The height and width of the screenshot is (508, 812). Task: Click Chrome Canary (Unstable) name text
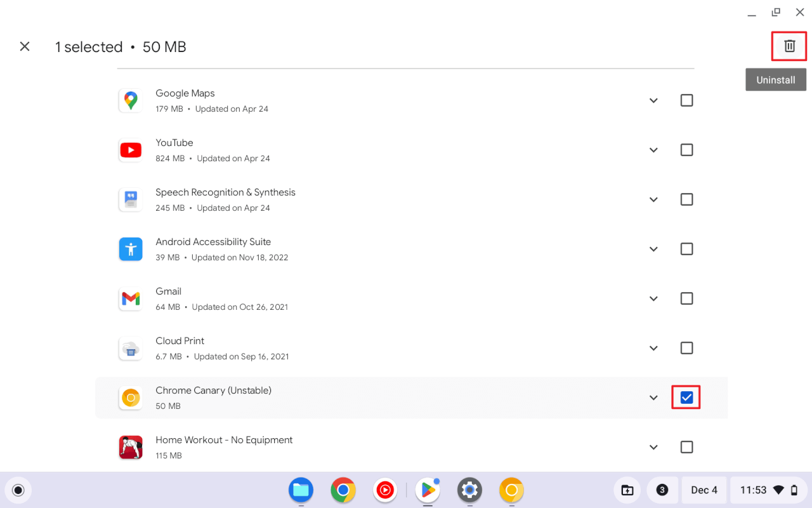tap(214, 391)
